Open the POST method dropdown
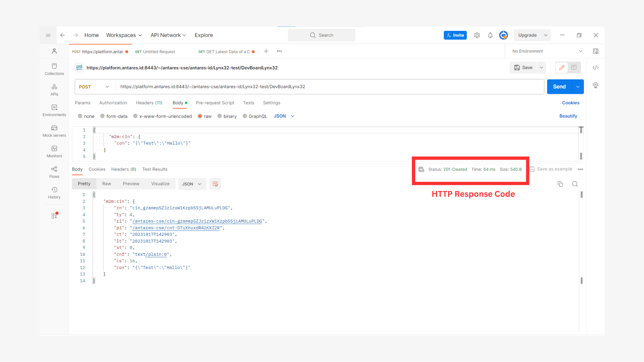 [x=94, y=87]
